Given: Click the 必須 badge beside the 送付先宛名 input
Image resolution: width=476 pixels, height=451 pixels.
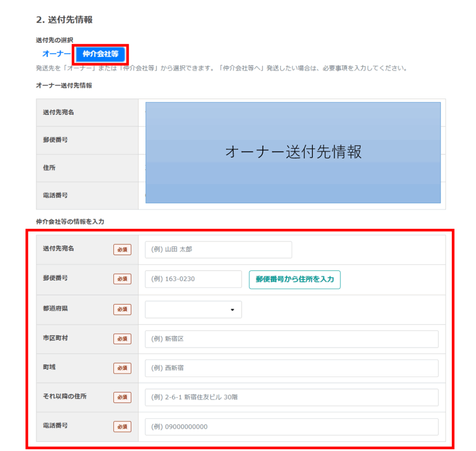Looking at the screenshot, I should point(122,250).
